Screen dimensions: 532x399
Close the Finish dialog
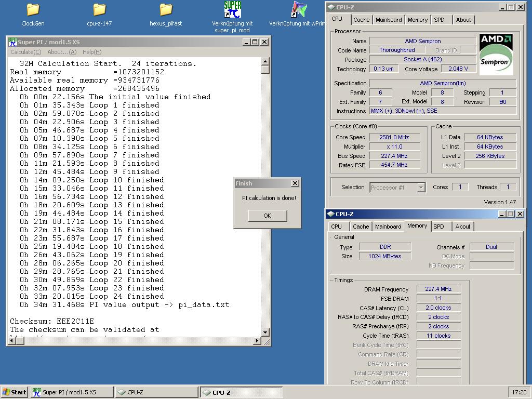(295, 183)
